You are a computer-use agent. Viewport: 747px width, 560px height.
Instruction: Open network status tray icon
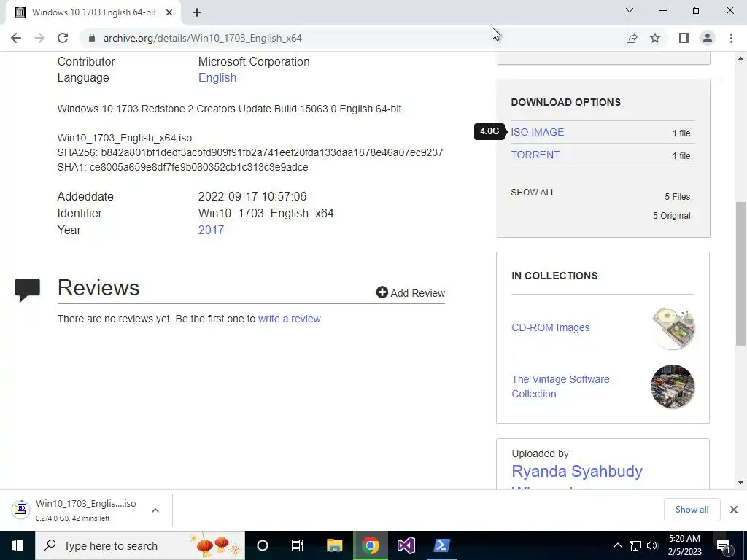[x=635, y=545]
